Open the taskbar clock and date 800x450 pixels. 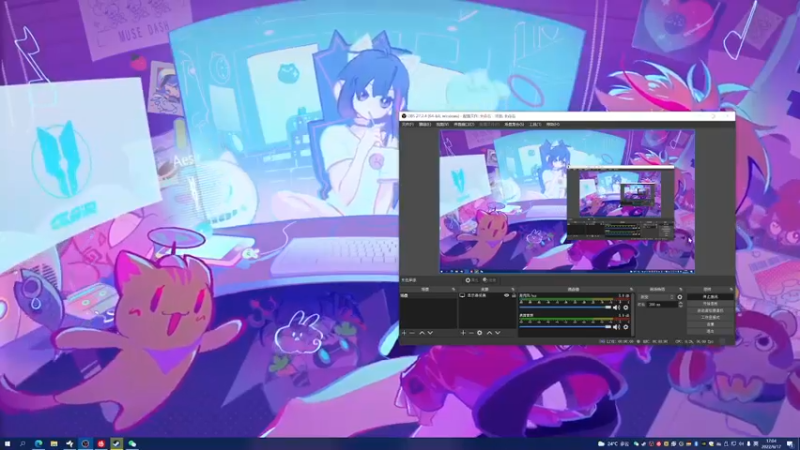[770, 444]
